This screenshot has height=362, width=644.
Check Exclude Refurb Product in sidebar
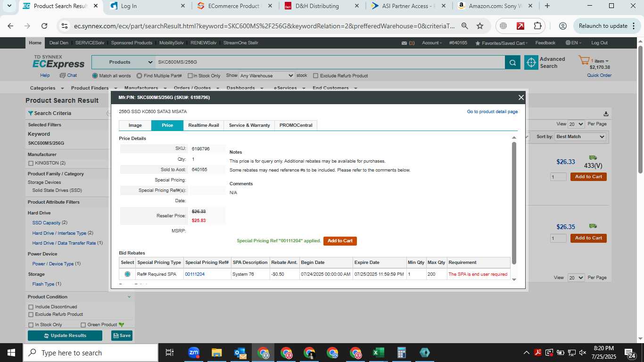click(x=31, y=314)
